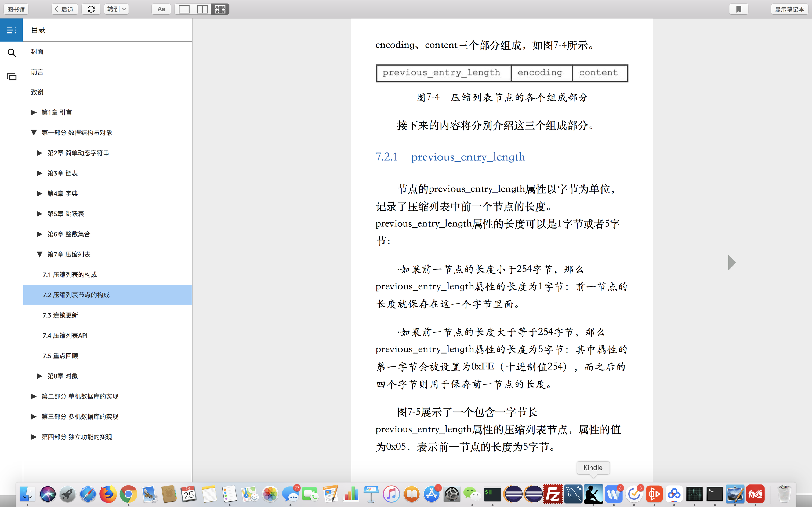Click the 后退 back button
The width and height of the screenshot is (812, 507).
pyautogui.click(x=64, y=9)
